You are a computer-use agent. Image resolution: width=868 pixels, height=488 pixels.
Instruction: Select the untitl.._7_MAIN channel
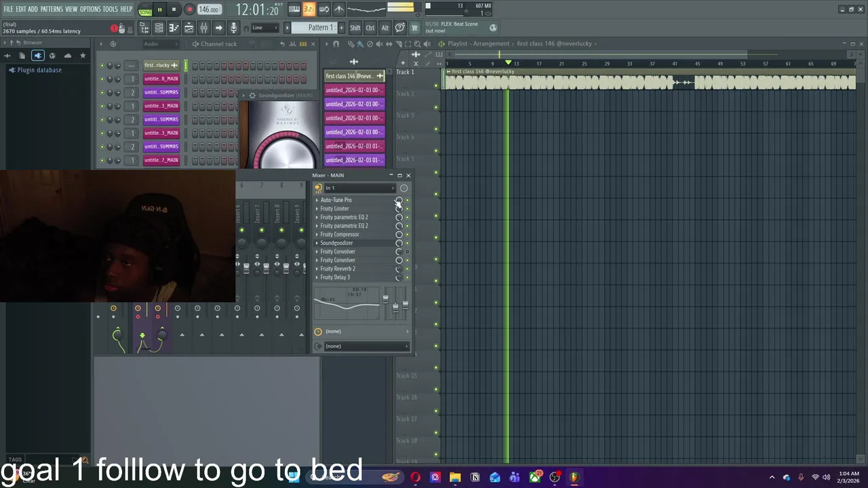point(161,160)
